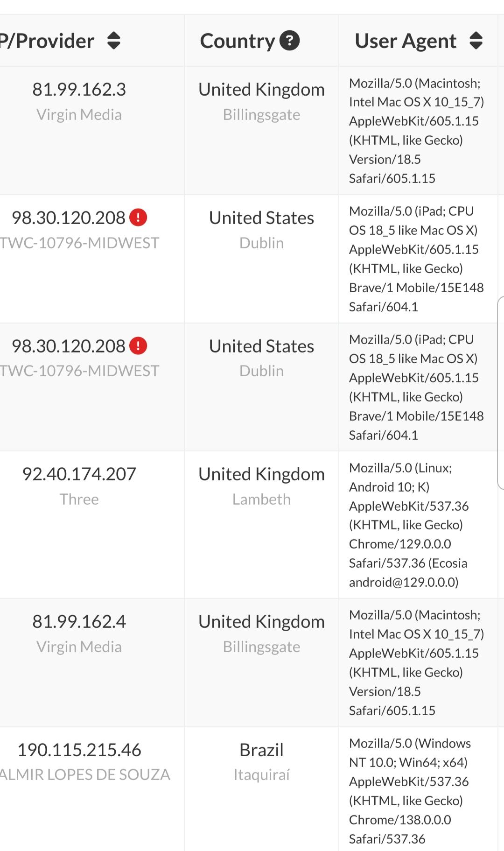This screenshot has width=504, height=851.
Task: Click the Lambeth city label
Action: tap(261, 499)
